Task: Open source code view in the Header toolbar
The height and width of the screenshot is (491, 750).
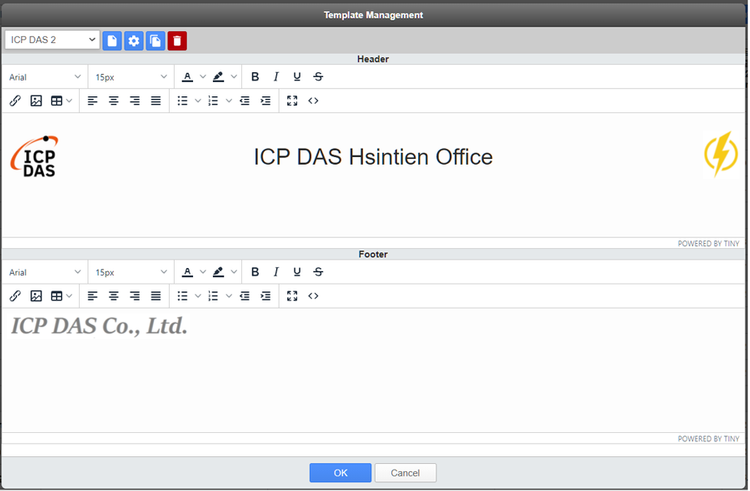Action: click(313, 101)
